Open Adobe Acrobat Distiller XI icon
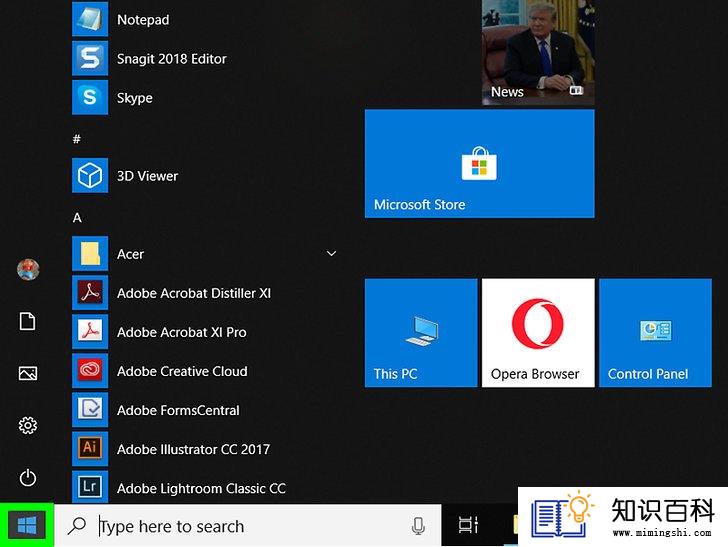 90,293
